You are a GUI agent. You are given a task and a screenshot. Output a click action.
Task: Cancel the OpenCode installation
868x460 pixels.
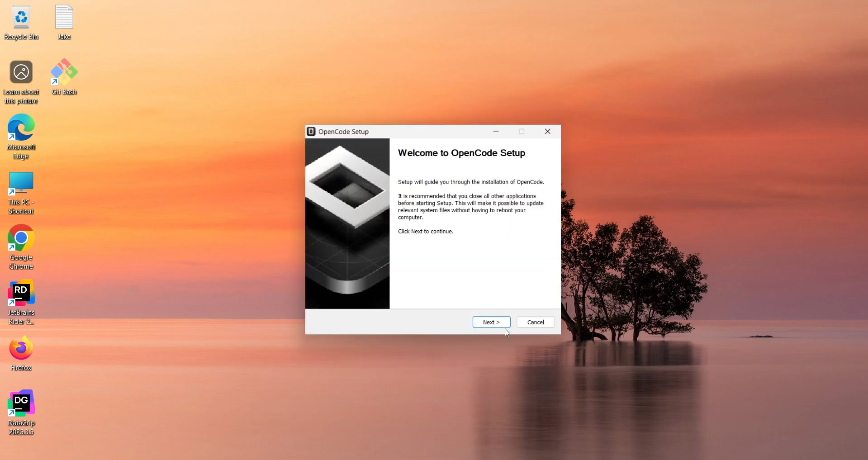[536, 322]
